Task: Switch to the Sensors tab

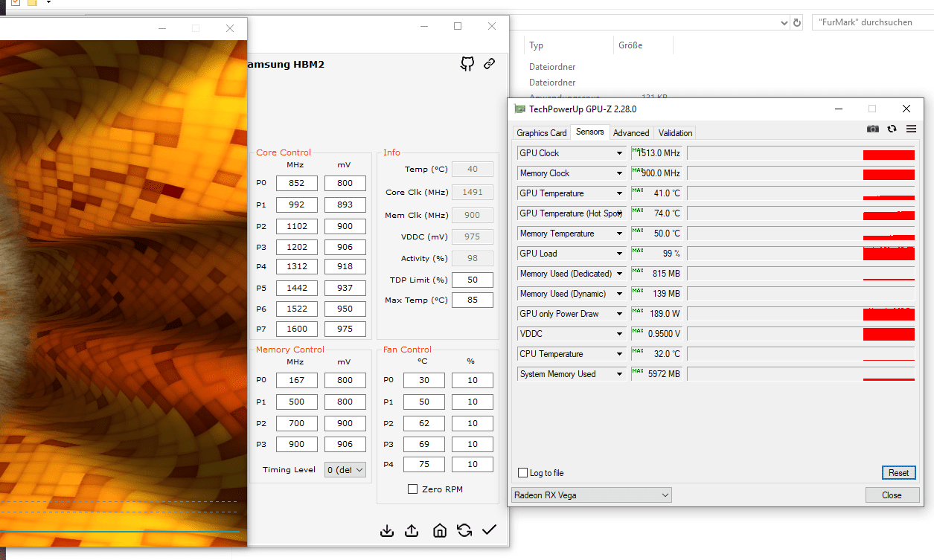Action: [590, 132]
